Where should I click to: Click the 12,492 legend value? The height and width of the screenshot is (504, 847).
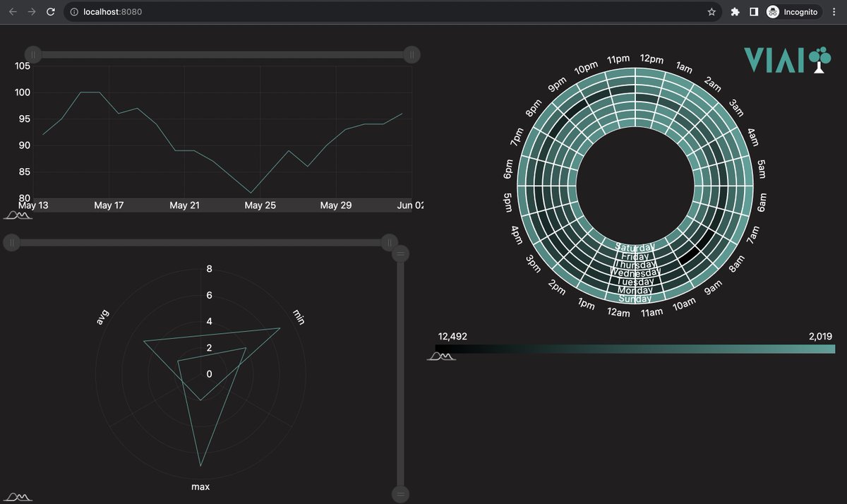point(452,337)
